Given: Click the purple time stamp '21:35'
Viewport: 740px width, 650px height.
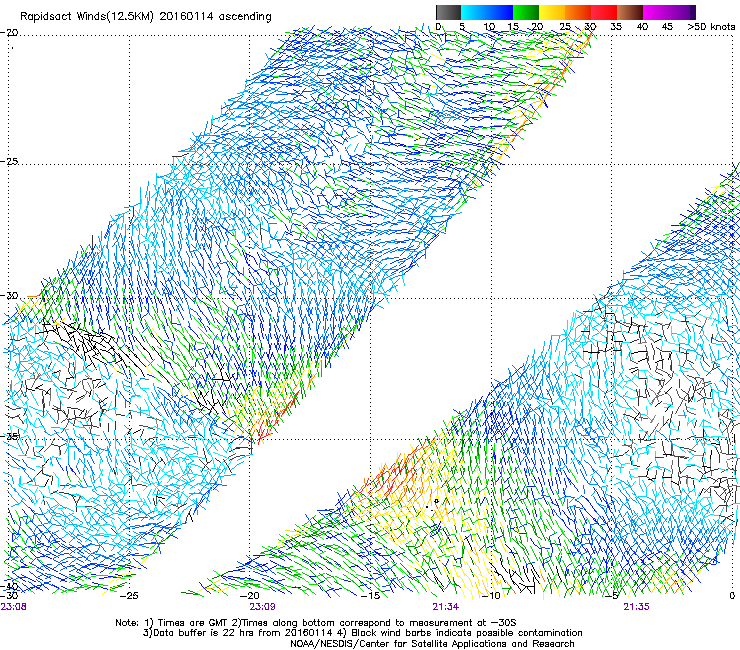Looking at the screenshot, I should pos(636,607).
